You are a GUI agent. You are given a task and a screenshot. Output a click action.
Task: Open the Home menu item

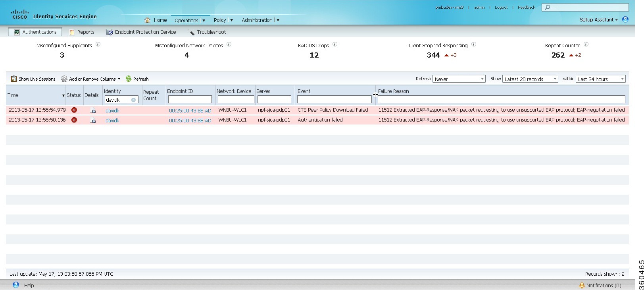(x=160, y=20)
